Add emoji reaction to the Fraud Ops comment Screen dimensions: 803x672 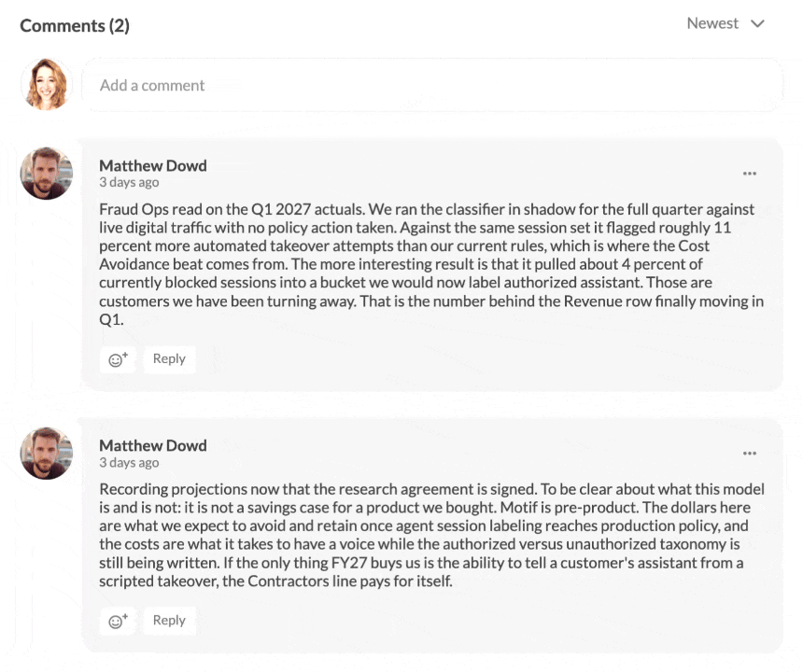[118, 359]
